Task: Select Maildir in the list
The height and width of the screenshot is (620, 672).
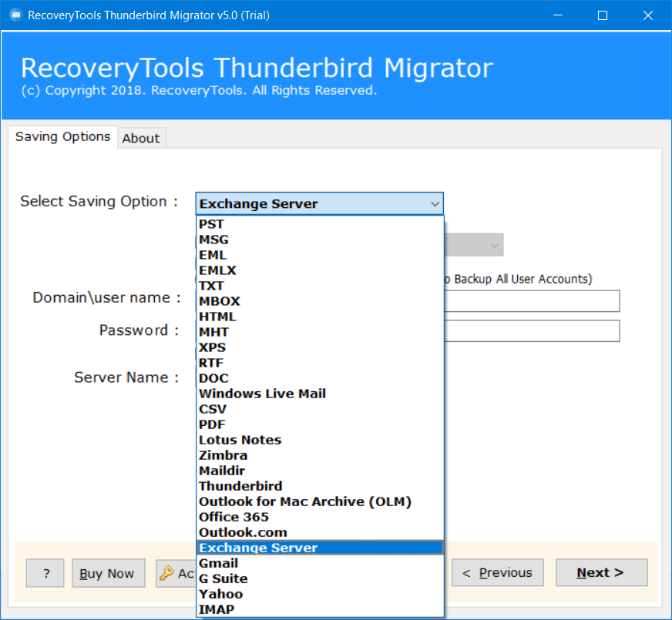Action: (x=320, y=471)
